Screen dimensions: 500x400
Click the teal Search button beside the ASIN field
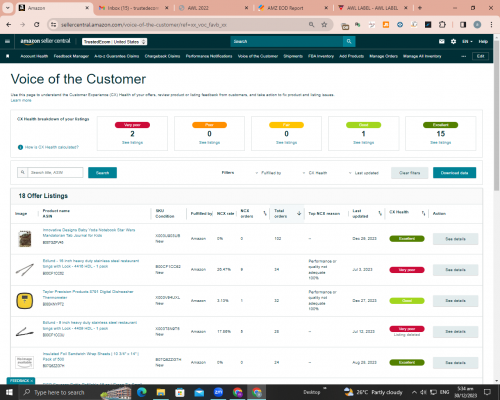point(102,173)
